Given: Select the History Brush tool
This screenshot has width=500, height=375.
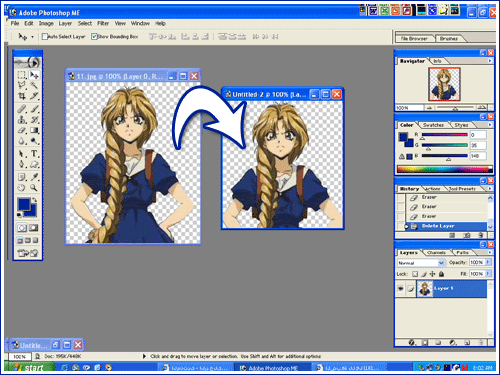Looking at the screenshot, I should pyautogui.click(x=34, y=119).
